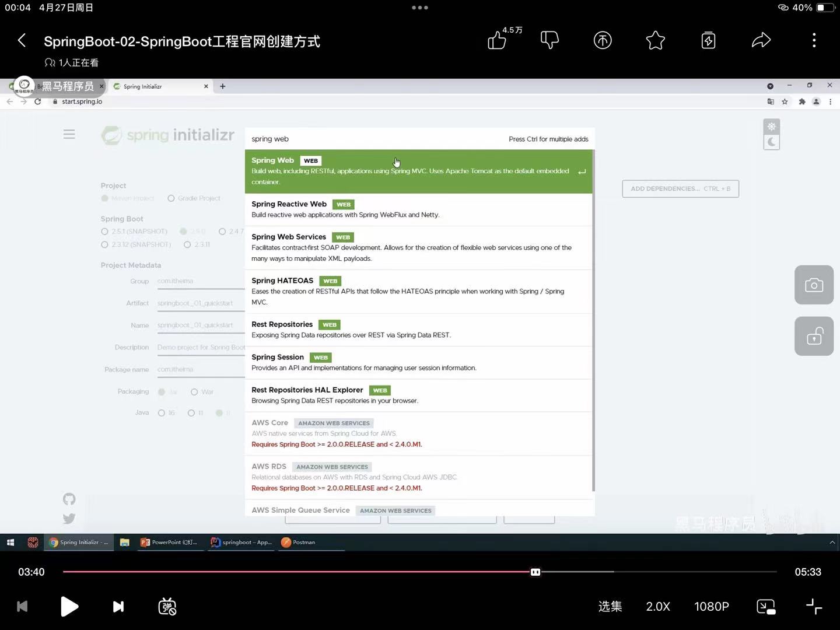Viewport: 840px width, 630px height.
Task: Tap the back arrow of the video player
Action: click(22, 40)
